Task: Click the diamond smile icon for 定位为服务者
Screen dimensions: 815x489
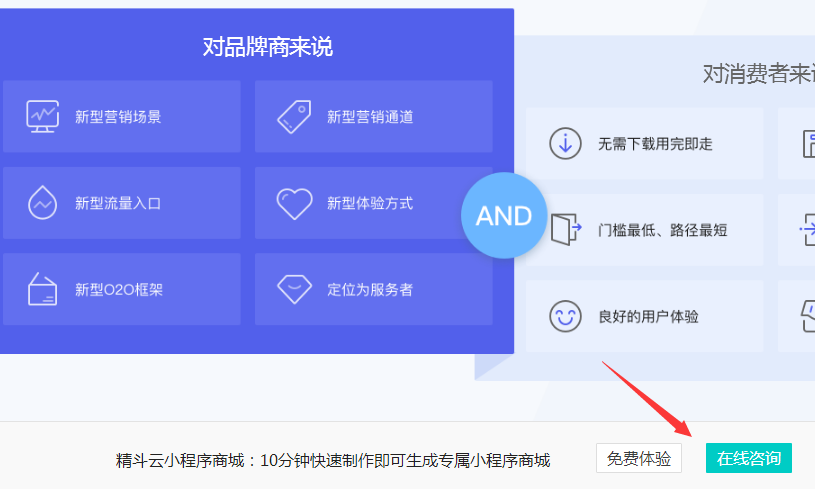Action: click(294, 289)
